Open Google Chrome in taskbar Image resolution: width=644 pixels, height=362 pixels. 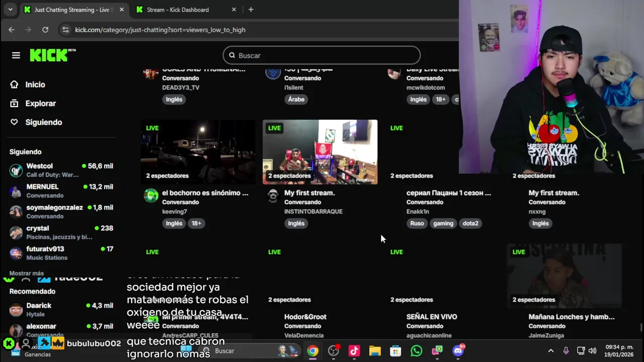[313, 351]
